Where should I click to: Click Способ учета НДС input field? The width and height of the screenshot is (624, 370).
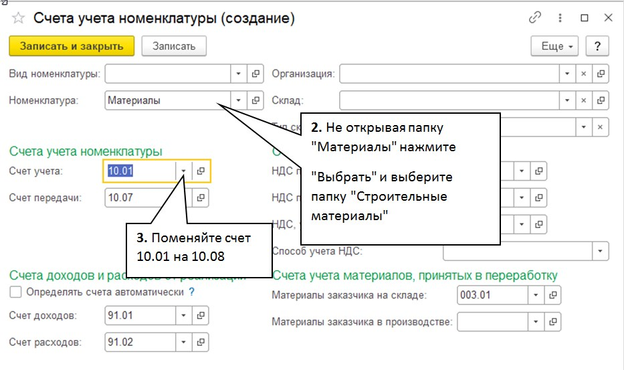point(518,251)
